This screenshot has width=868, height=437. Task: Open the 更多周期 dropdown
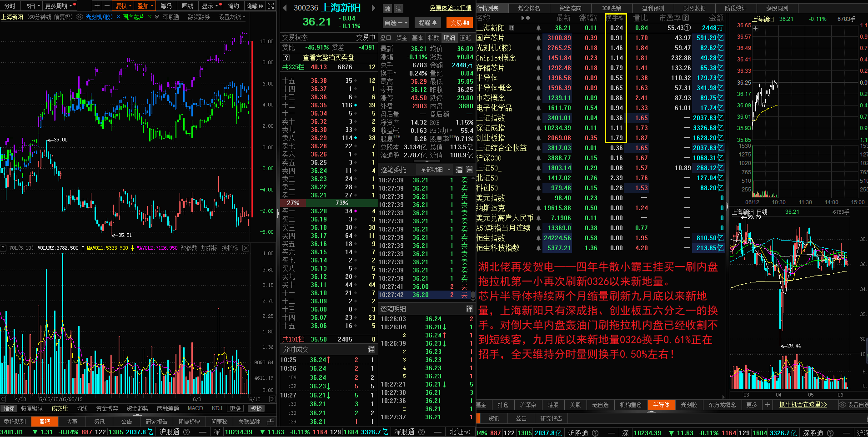[60, 6]
